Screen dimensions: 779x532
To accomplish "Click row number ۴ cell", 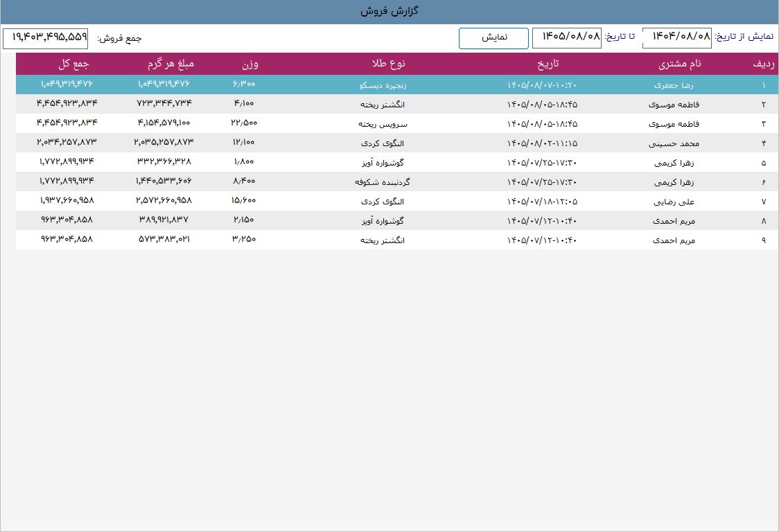I will coord(764,143).
